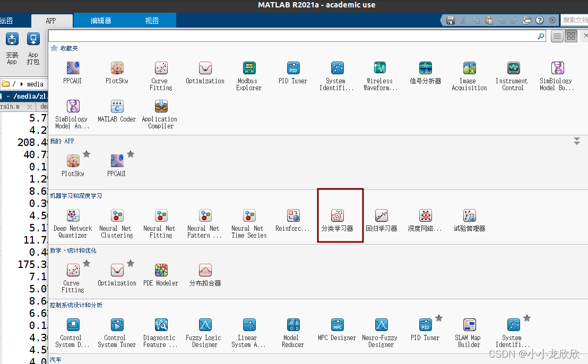Open the Neuro-Fuzzy Designer app
Screen dimensions: 588x364
(x=382, y=333)
